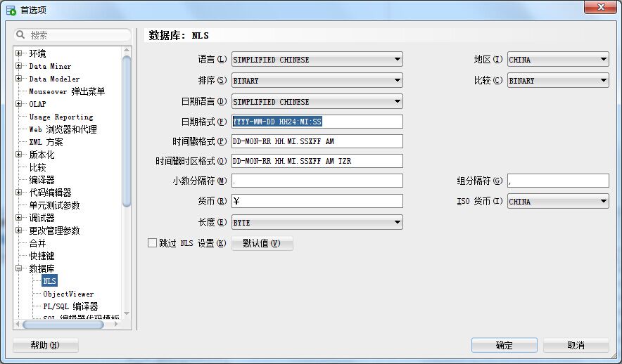This screenshot has width=622, height=364.
Task: Click the 日期格式 input field
Action: pyautogui.click(x=317, y=122)
